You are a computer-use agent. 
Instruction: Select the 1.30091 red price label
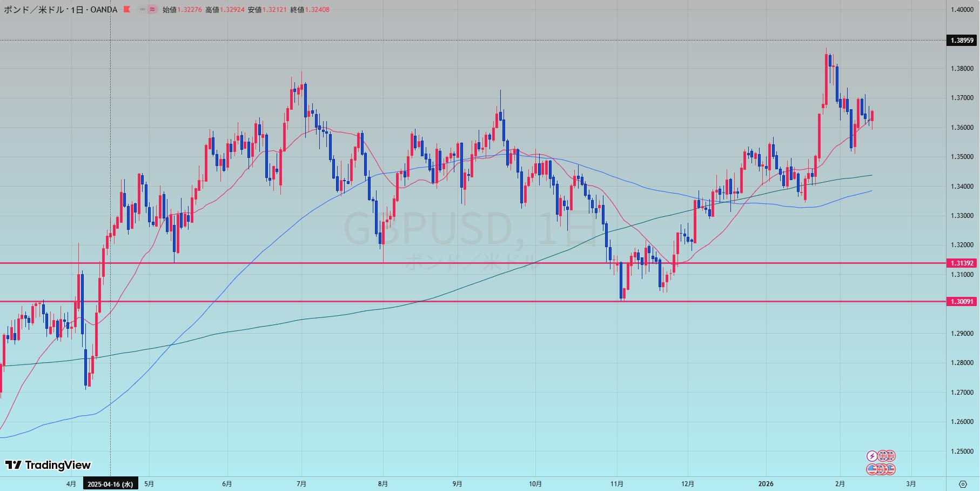click(962, 302)
